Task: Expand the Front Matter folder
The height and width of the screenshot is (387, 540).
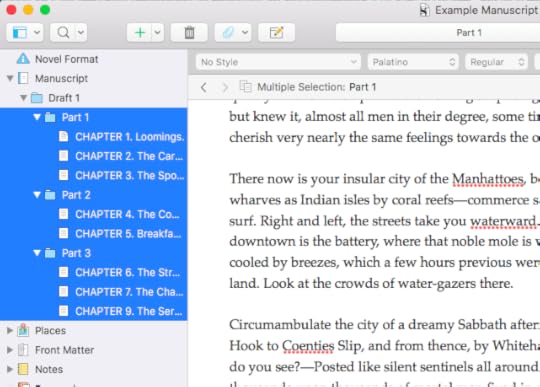Action: click(10, 350)
